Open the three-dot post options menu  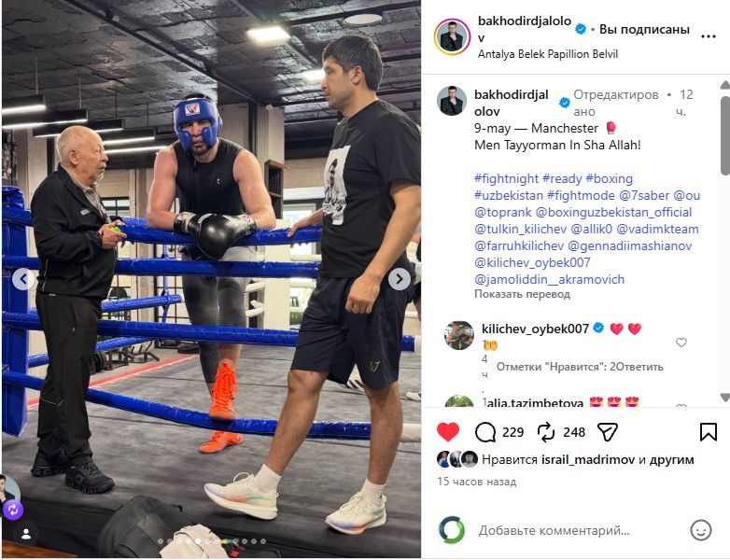709,36
